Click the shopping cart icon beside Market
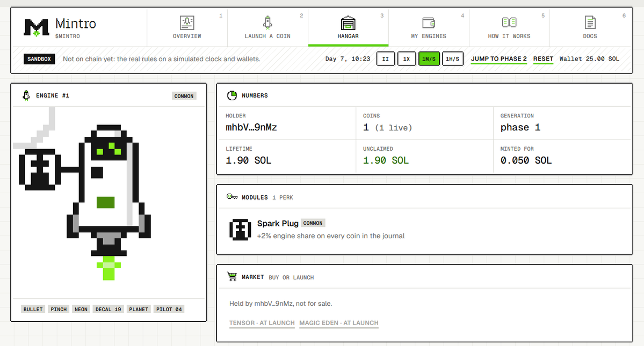 point(232,277)
